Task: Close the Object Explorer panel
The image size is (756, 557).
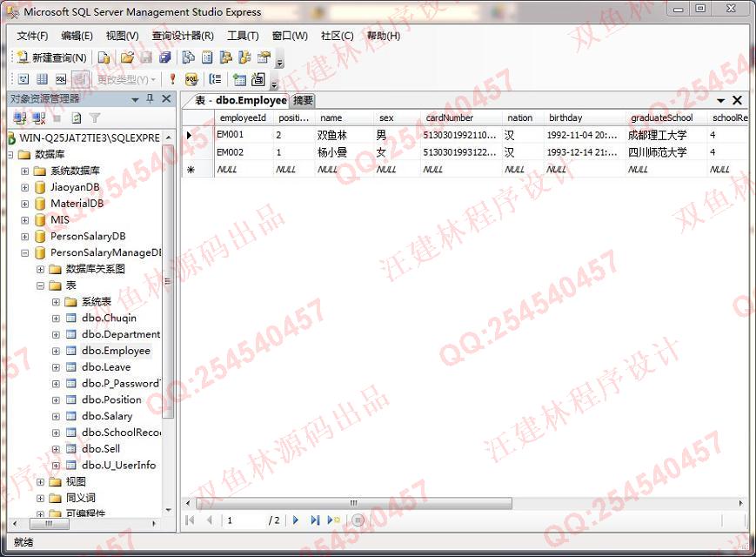Action: pyautogui.click(x=166, y=98)
